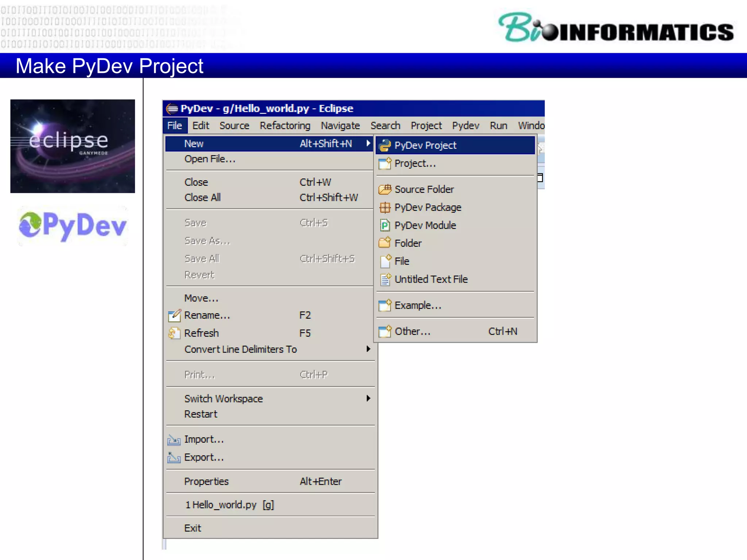The height and width of the screenshot is (560, 747).
Task: Click the Export icon
Action: tap(174, 458)
